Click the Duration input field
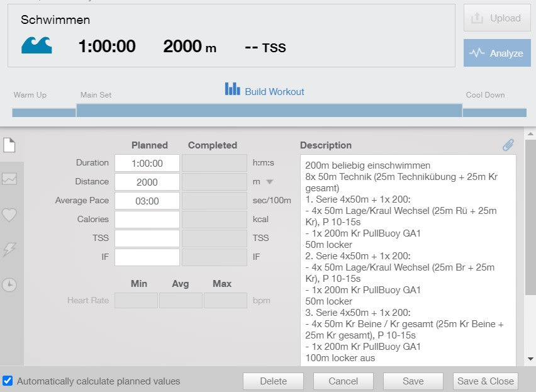This screenshot has height=392, width=536. [146, 162]
